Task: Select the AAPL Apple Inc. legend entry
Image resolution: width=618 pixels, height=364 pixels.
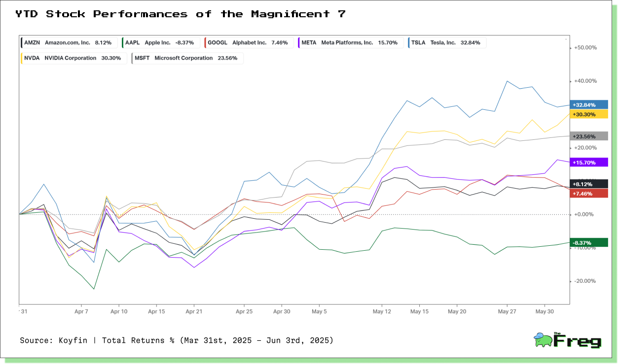Action: pyautogui.click(x=161, y=43)
